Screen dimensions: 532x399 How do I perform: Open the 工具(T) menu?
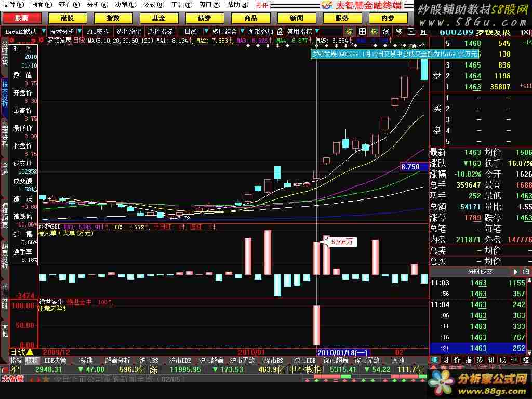(x=181, y=5)
